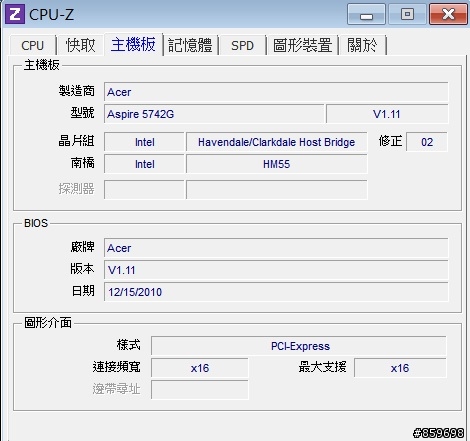Screen dimensions: 470x441
Task: Click Havendale/Clarkdale Host Bridge value
Action: [x=277, y=142]
